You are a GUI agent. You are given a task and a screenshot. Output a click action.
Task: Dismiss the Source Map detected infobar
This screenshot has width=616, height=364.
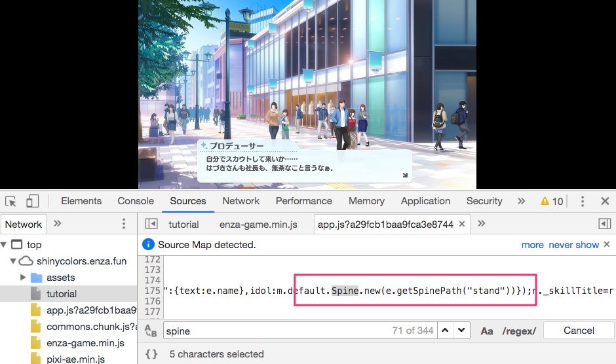(607, 244)
